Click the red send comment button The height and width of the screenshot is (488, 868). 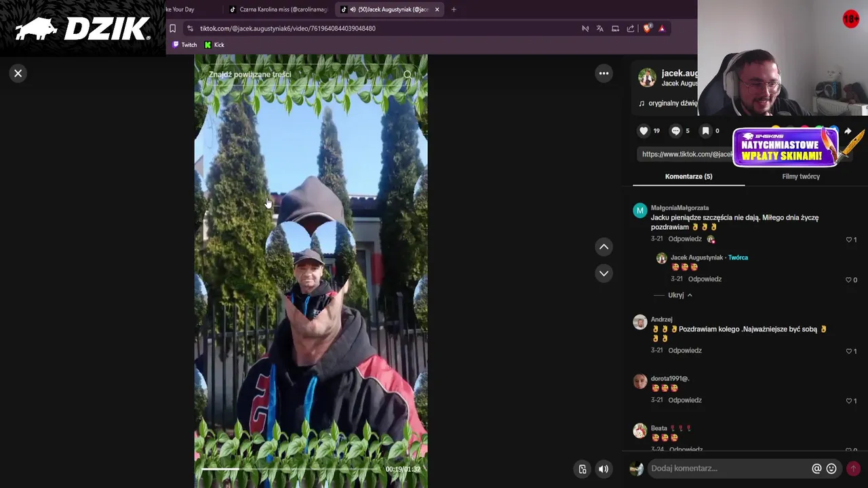853,468
